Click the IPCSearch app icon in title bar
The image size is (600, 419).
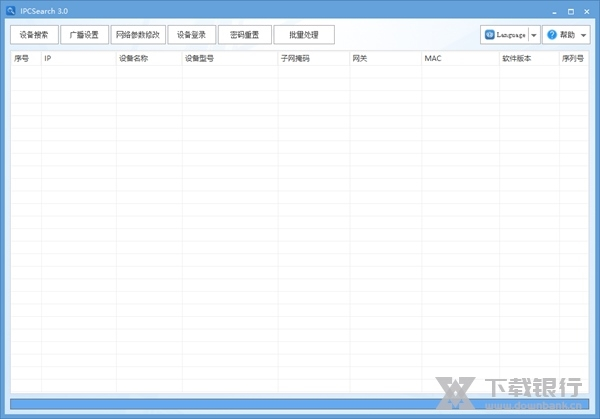[x=11, y=11]
